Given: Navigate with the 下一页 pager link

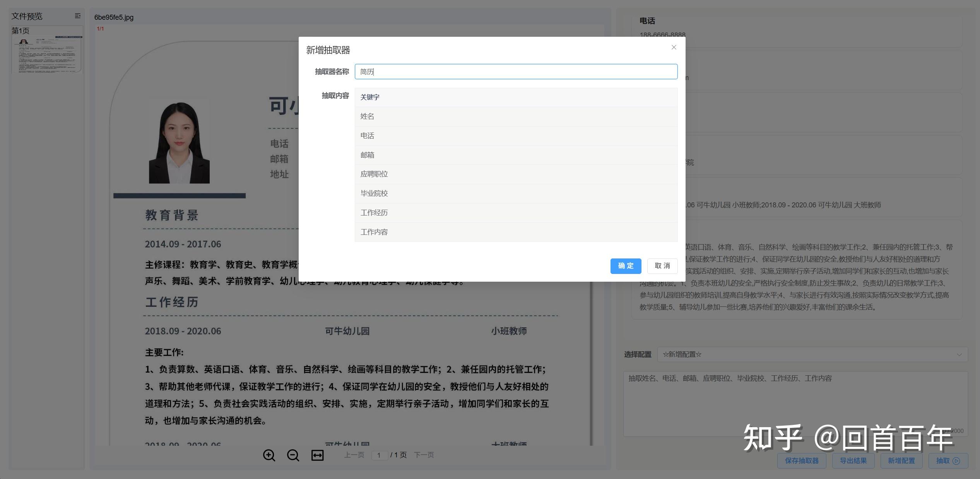Looking at the screenshot, I should 424,455.
